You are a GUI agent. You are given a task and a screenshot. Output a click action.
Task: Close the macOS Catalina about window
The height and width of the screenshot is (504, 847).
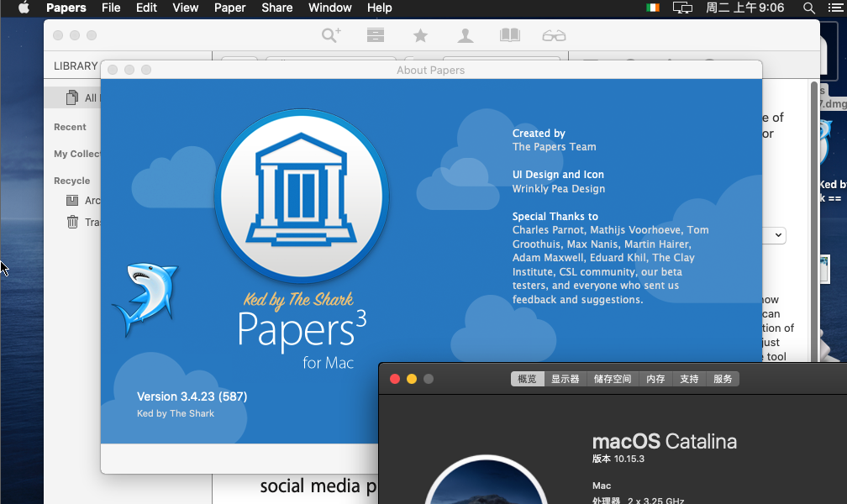pyautogui.click(x=395, y=379)
